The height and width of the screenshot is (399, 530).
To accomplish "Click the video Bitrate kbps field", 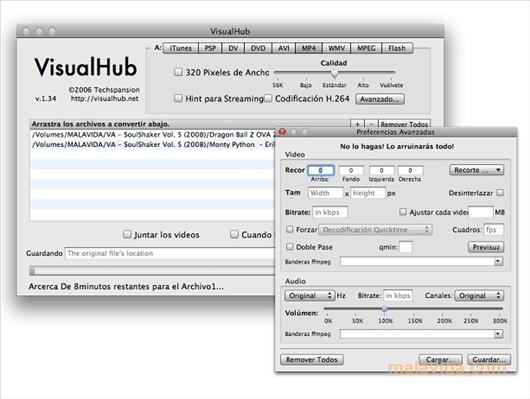I will click(330, 212).
